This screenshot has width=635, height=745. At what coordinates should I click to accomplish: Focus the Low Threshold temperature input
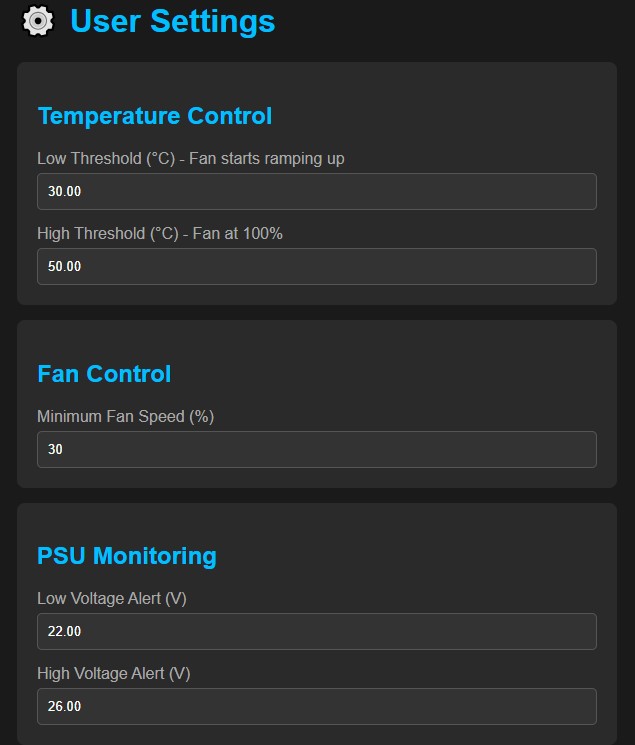316,191
